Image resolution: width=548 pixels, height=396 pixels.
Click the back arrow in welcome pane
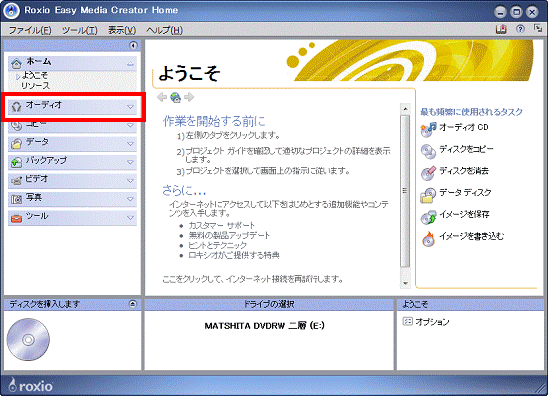[162, 97]
